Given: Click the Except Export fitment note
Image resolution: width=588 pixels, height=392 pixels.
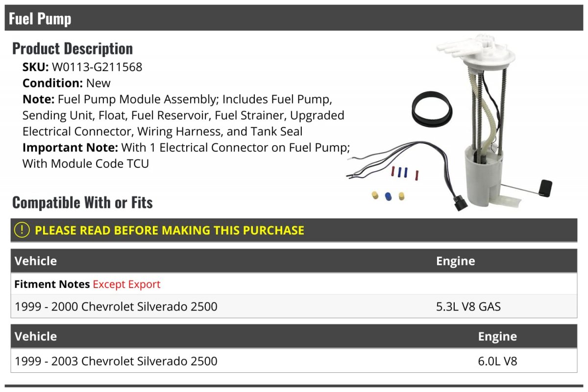Looking at the screenshot, I should [x=126, y=285].
